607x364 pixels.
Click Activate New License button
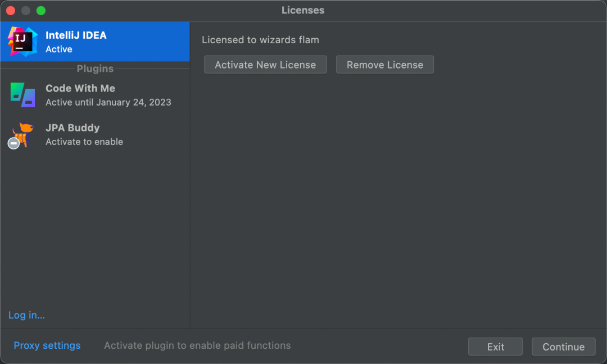pos(265,65)
